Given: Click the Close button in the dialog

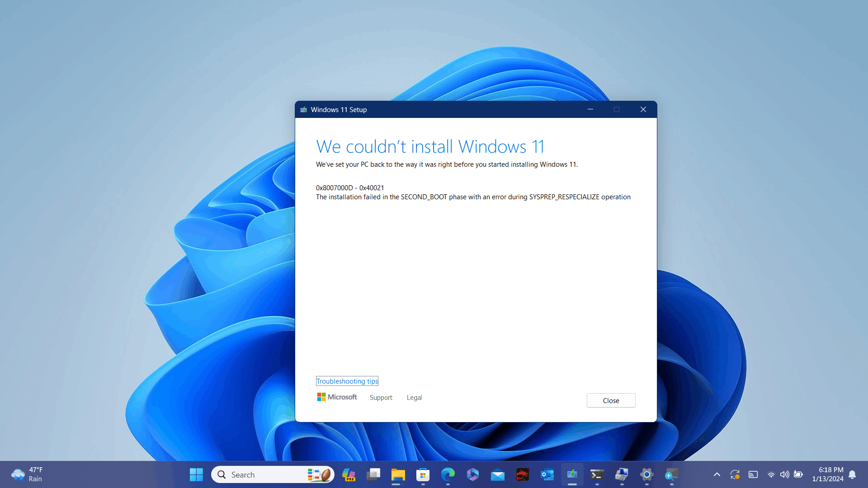Looking at the screenshot, I should point(611,400).
